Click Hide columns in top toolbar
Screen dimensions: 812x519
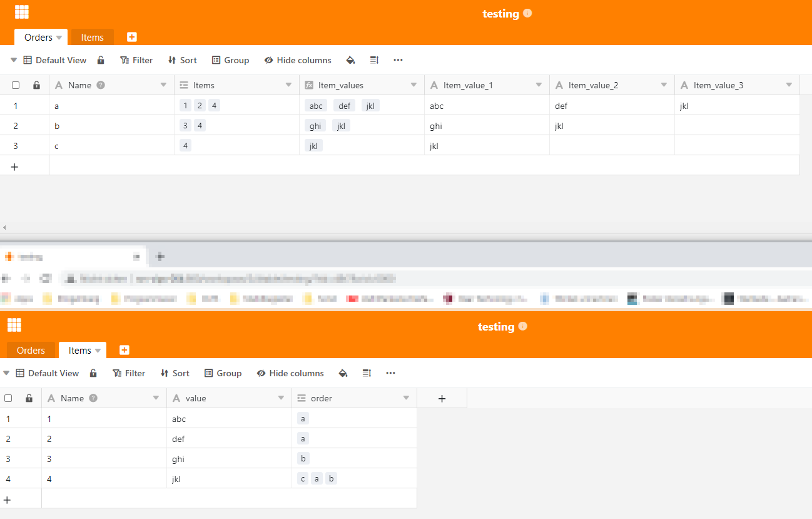point(298,60)
